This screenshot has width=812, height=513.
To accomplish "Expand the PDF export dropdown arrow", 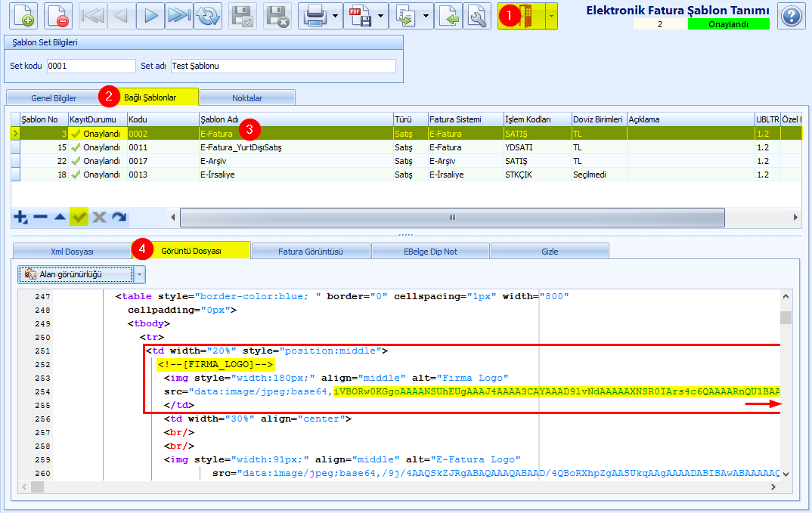I will click(x=380, y=16).
